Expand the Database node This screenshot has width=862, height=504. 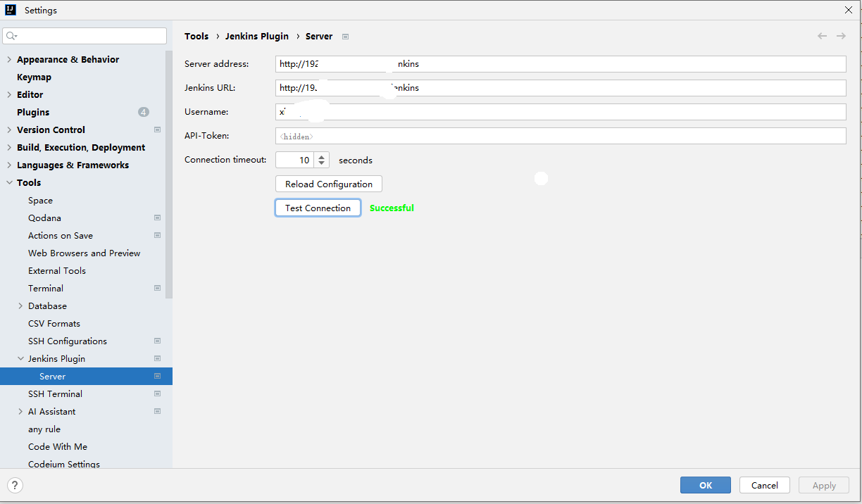click(20, 305)
